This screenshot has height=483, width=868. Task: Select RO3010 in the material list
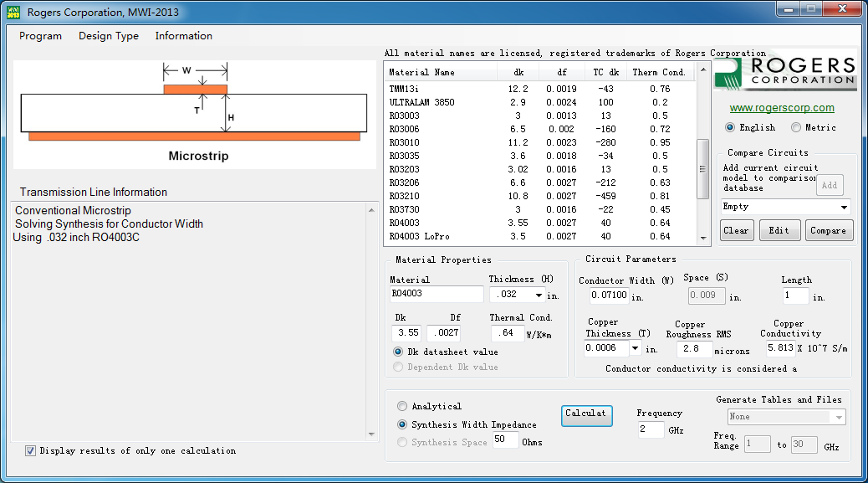click(539, 142)
